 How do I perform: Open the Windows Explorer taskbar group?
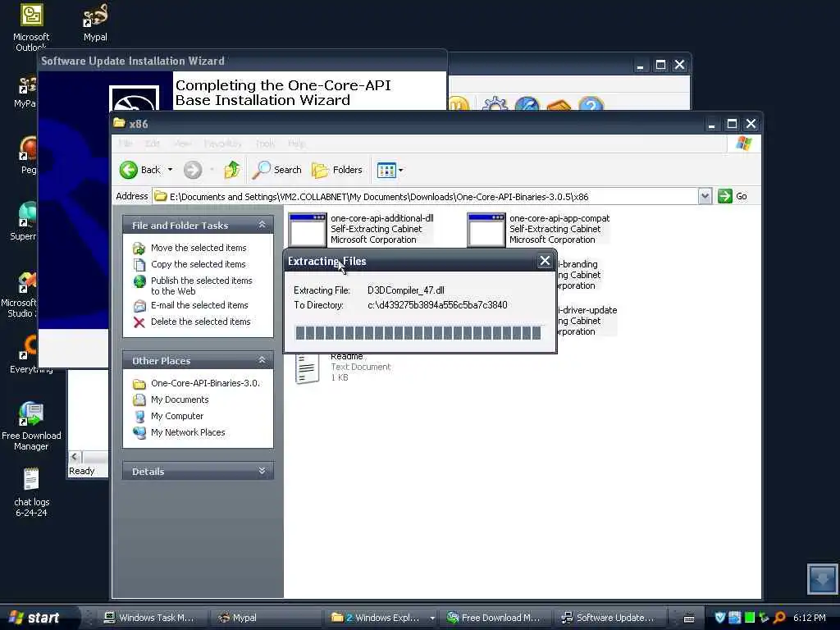382,618
